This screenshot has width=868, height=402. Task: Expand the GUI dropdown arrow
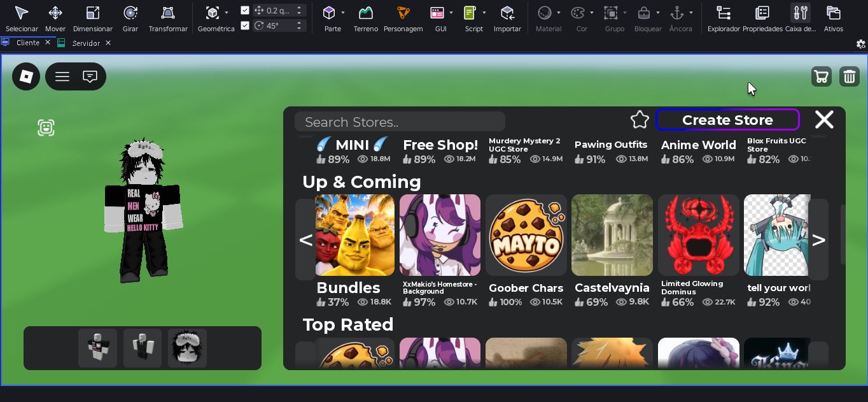[x=451, y=13]
